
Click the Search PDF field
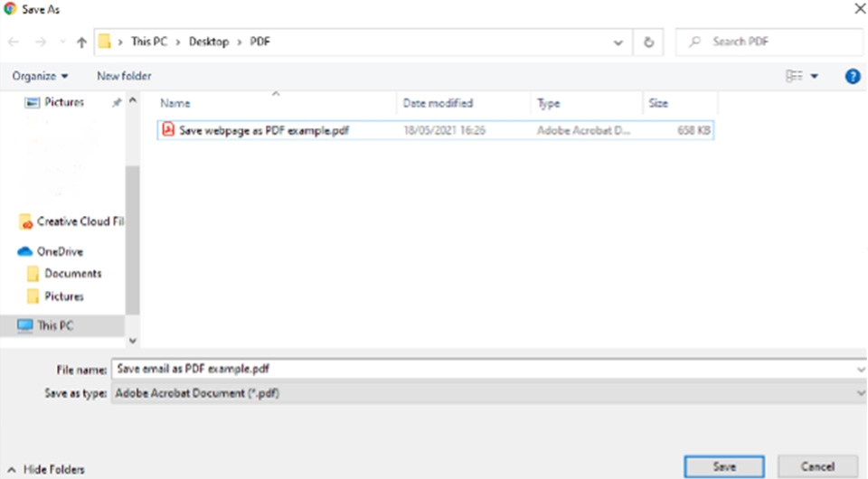pos(770,42)
